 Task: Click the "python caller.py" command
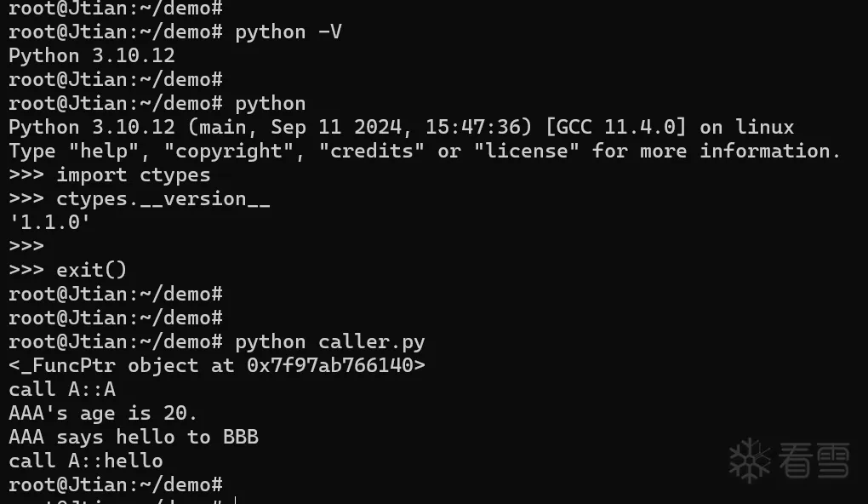click(330, 342)
